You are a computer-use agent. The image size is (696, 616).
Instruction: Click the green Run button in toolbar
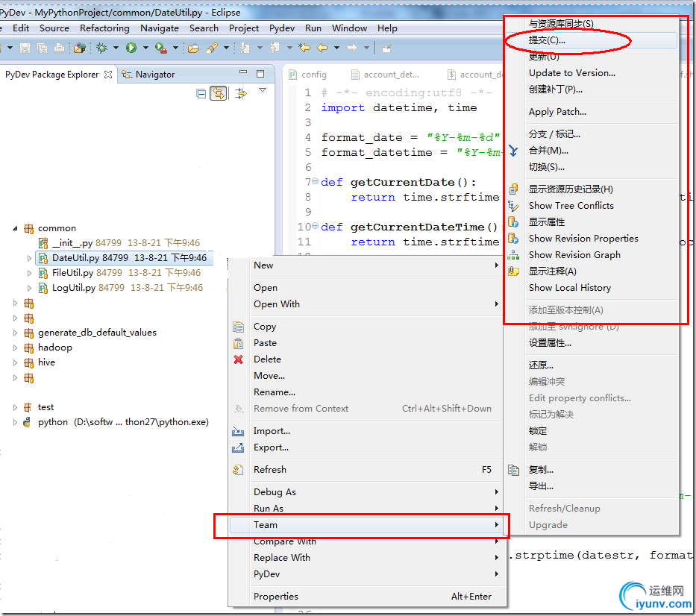point(131,48)
